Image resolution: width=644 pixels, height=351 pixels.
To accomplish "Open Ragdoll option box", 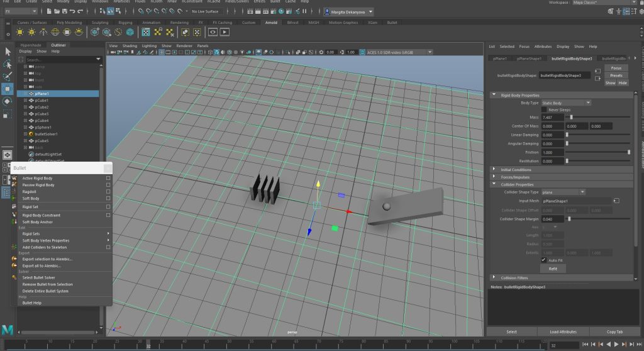I will (x=108, y=191).
